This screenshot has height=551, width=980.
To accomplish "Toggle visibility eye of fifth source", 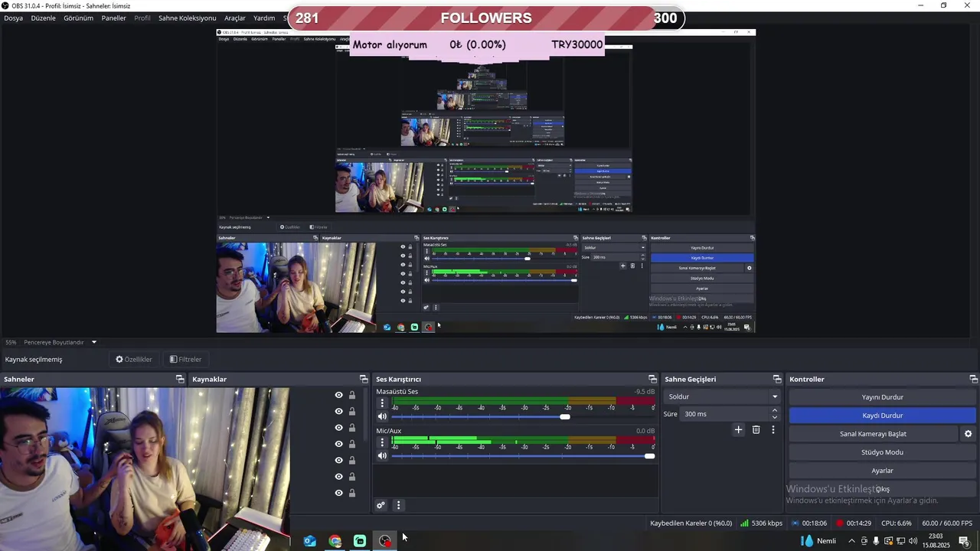I will [338, 461].
